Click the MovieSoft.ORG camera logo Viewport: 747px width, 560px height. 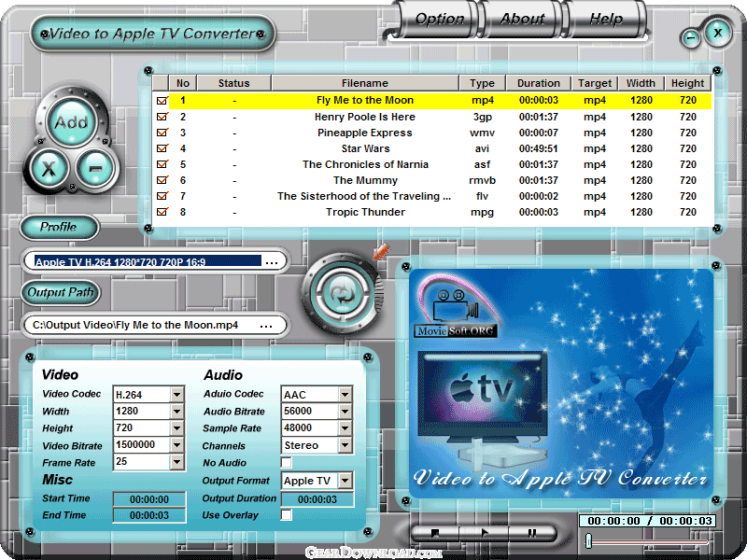pos(456,307)
